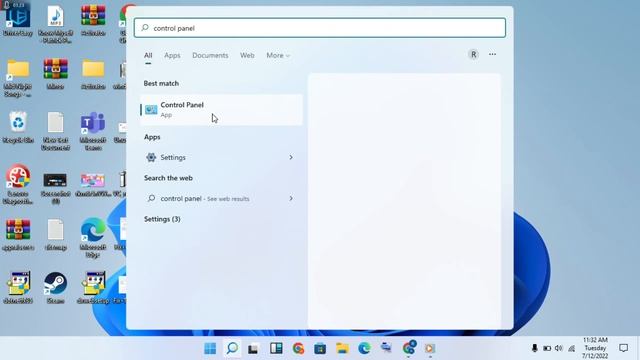Click the search box containing 'control panel'

[x=320, y=28]
